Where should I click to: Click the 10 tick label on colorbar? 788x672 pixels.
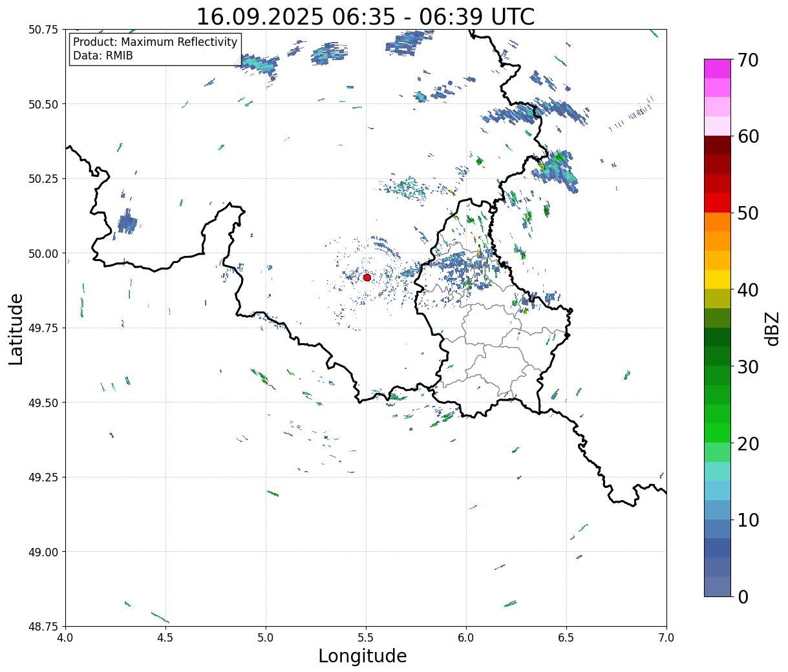pos(748,520)
